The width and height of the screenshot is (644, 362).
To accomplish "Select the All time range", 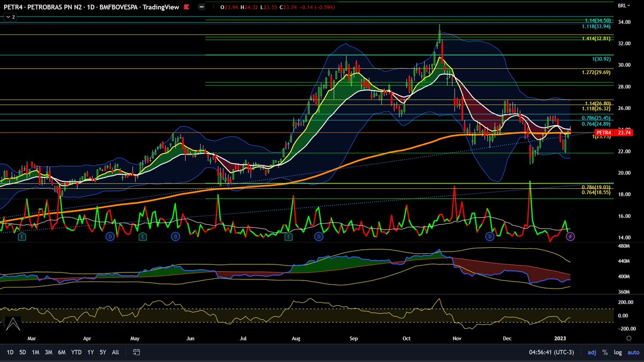I will 115,352.
